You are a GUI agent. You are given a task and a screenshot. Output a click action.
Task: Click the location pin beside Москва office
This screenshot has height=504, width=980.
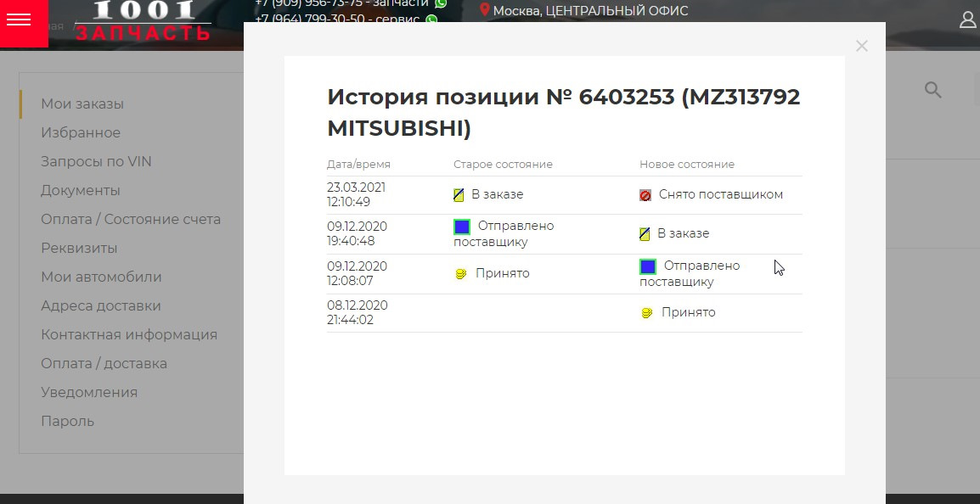[485, 10]
